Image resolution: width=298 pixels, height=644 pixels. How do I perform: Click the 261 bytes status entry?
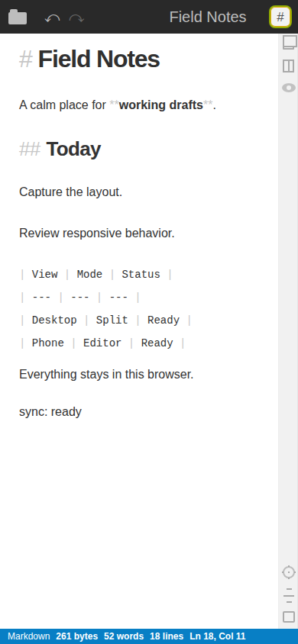click(x=77, y=636)
